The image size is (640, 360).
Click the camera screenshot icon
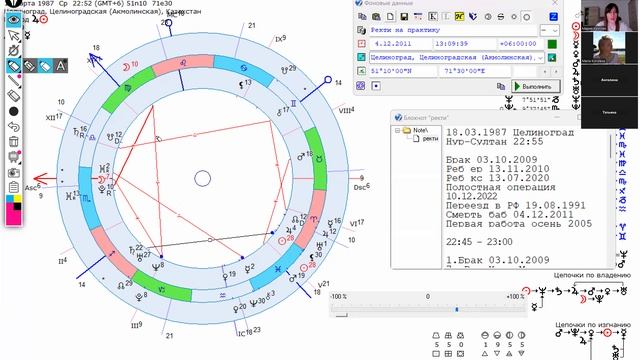(14, 172)
